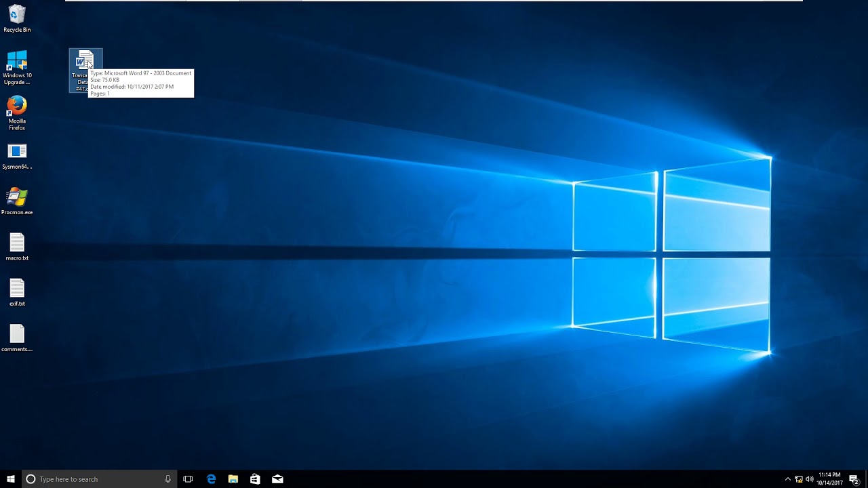The height and width of the screenshot is (488, 868).
Task: Activate the Cortana microphone icon
Action: coord(167,479)
